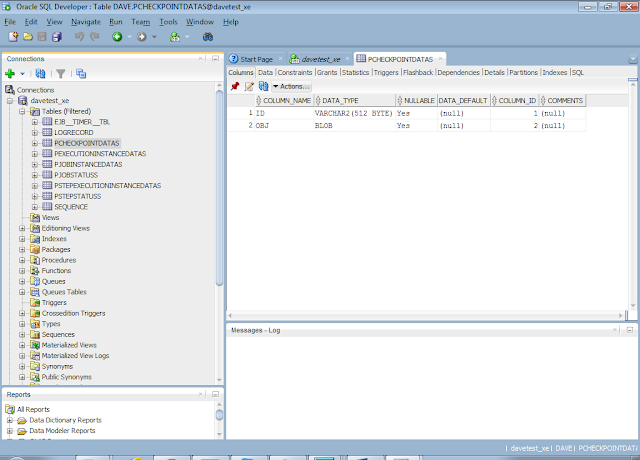Open the Tools menu
This screenshot has width=640, height=460.
pos(168,21)
